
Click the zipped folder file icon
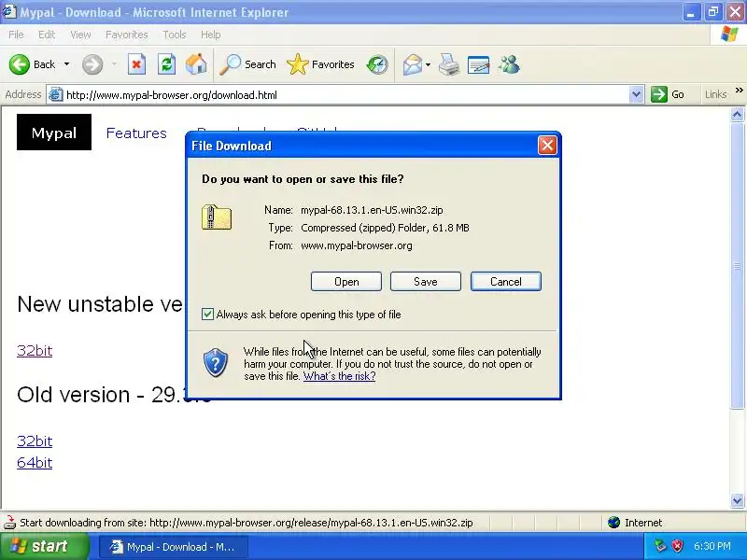[x=217, y=217]
